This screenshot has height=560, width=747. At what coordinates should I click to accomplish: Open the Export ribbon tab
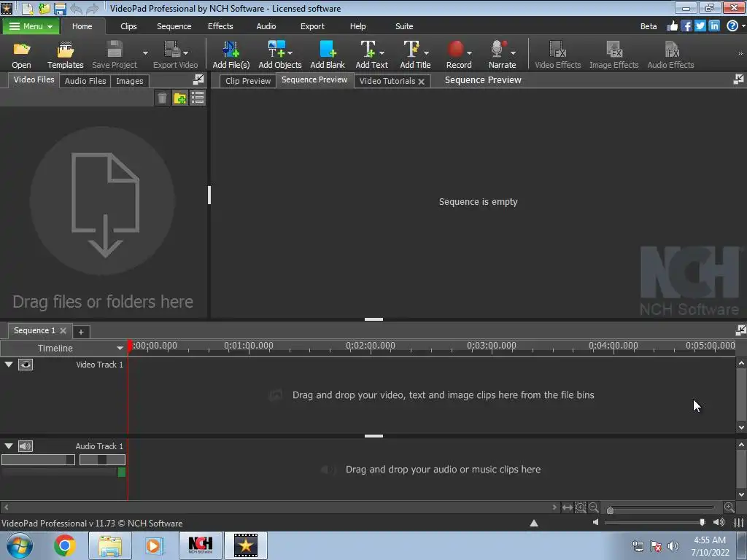click(312, 26)
